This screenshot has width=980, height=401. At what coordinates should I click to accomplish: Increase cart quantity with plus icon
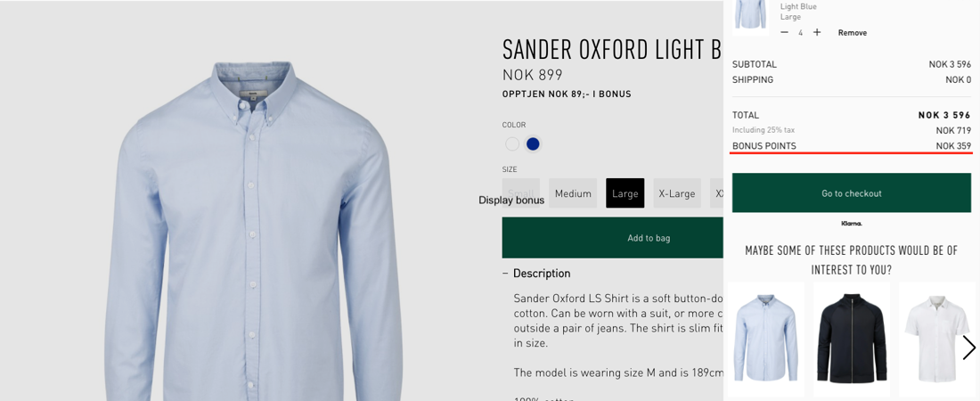point(817,33)
